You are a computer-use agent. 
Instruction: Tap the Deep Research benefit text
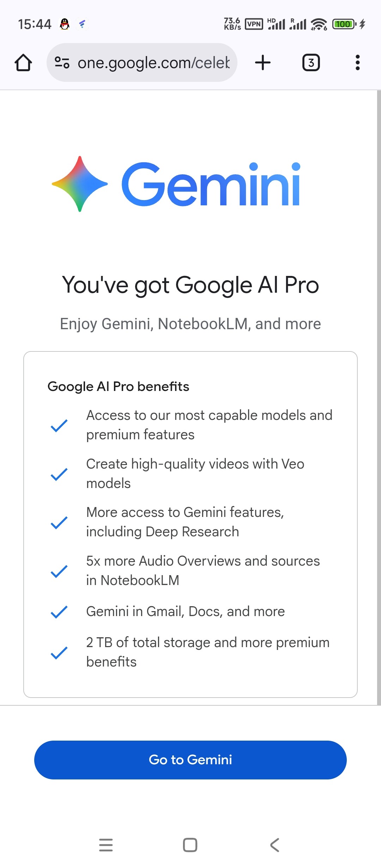click(x=185, y=522)
